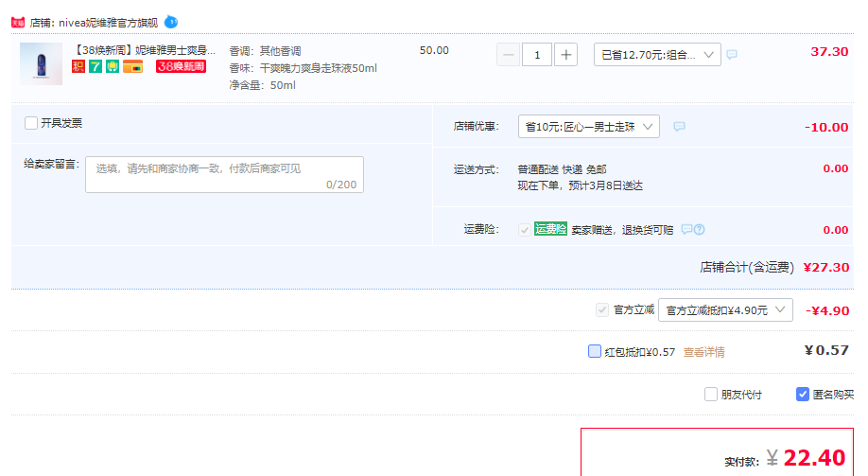Viewport: 868px width, 476px height.
Task: Open product title 【38焕新周】妮维雅男士爽身
Action: tap(144, 50)
